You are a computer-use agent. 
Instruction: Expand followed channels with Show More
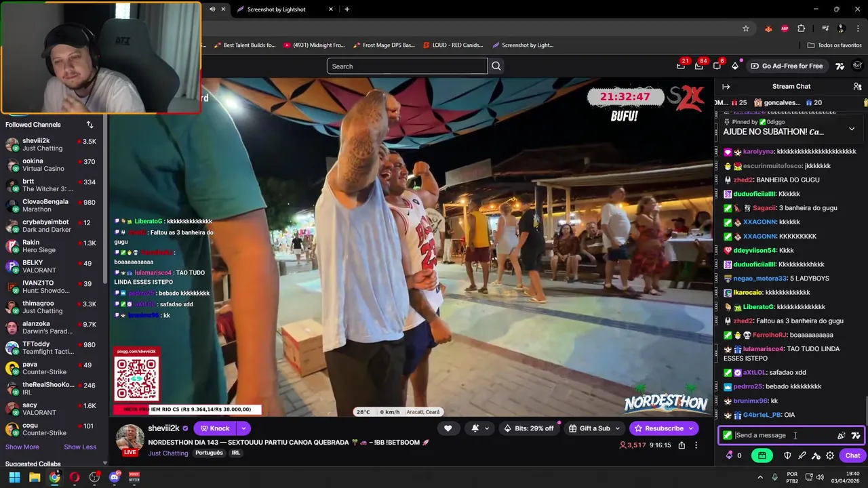pos(22,447)
